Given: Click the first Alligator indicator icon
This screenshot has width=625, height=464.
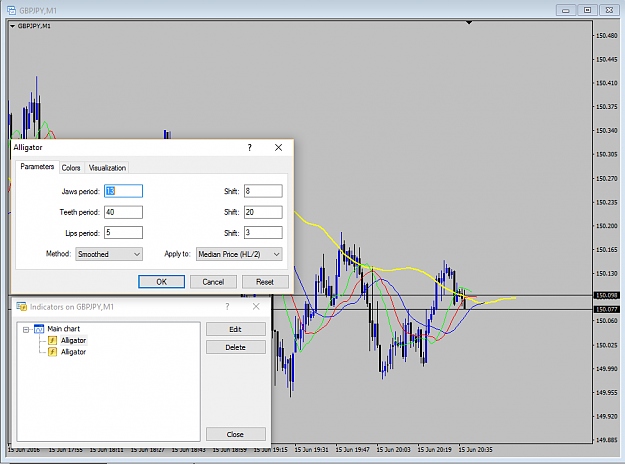Looking at the screenshot, I should [53, 340].
